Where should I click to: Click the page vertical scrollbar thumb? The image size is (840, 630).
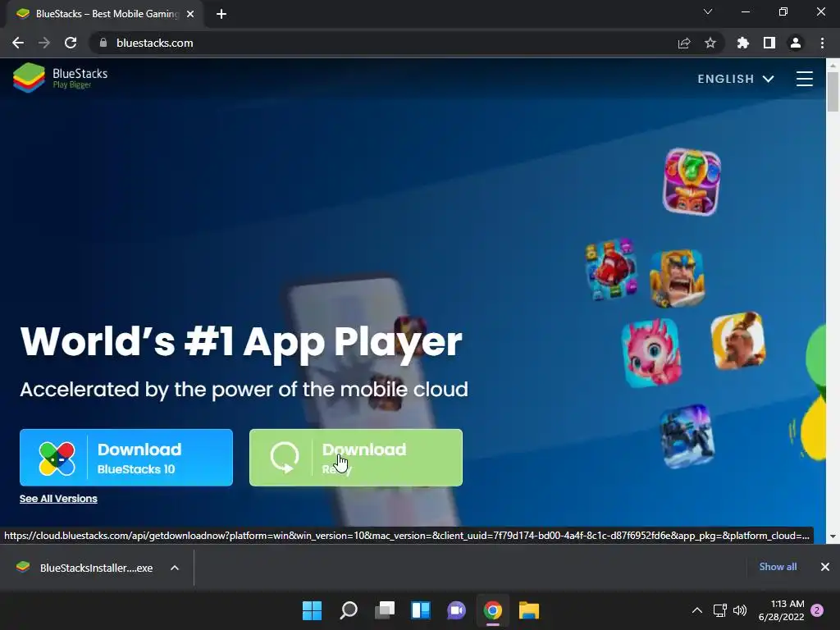[x=833, y=91]
